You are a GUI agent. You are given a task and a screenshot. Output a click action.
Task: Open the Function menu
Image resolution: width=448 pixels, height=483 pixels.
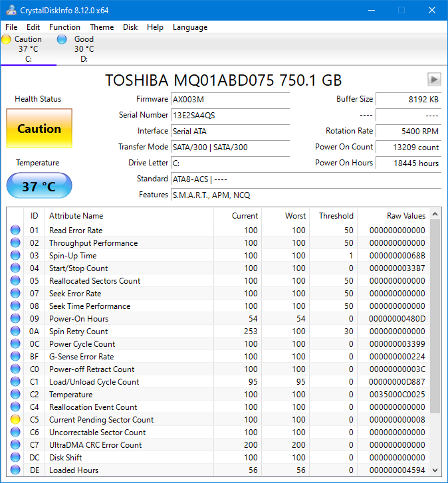coord(64,27)
